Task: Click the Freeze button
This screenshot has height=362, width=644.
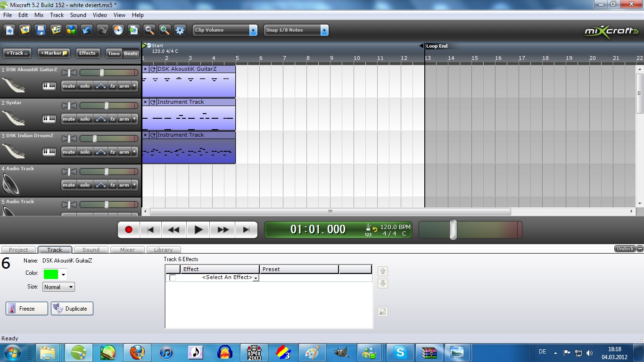Action: coord(27,309)
